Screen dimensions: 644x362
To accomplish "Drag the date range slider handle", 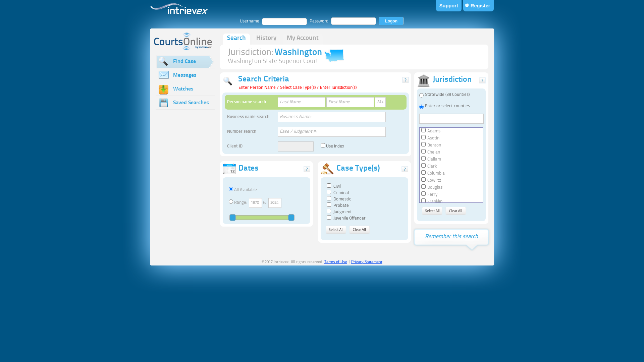I will coord(233,218).
